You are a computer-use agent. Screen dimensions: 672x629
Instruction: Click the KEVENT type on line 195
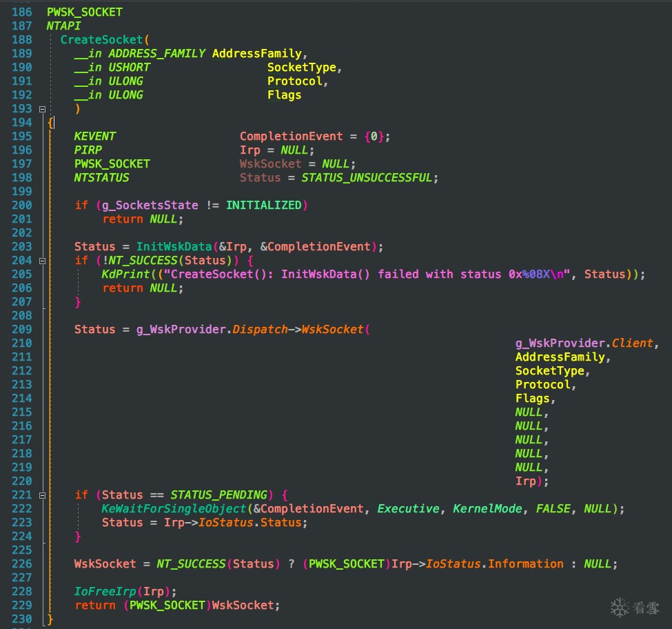pyautogui.click(x=94, y=137)
